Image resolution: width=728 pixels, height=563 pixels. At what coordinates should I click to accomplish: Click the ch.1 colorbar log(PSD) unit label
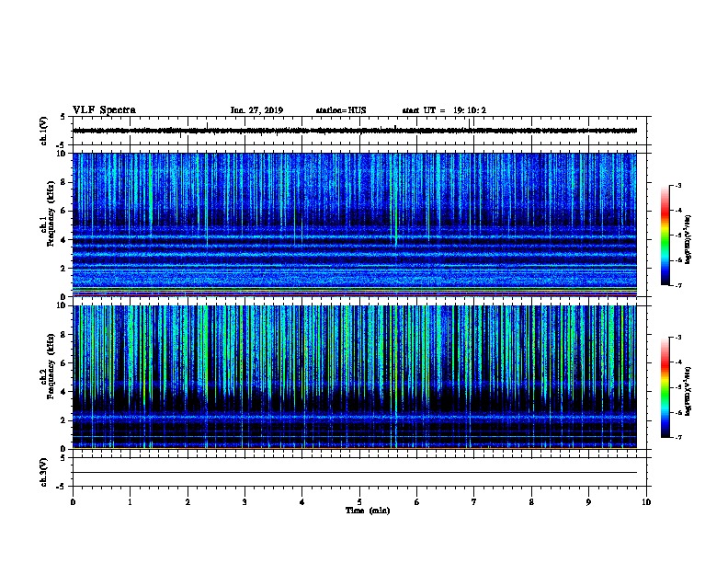point(688,240)
